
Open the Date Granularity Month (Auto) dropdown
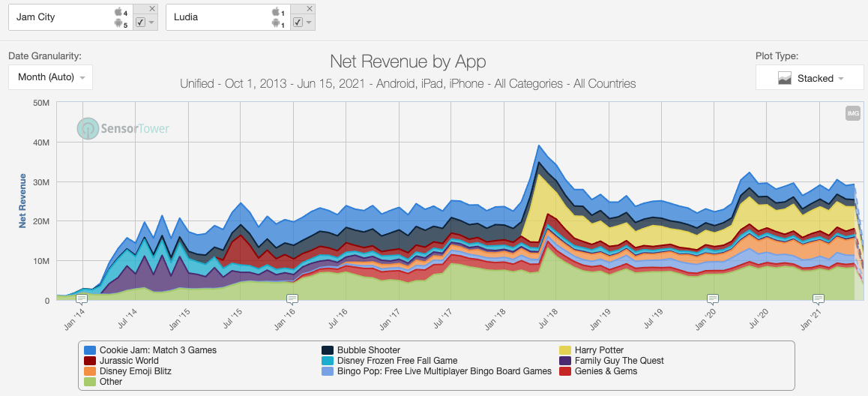(50, 77)
